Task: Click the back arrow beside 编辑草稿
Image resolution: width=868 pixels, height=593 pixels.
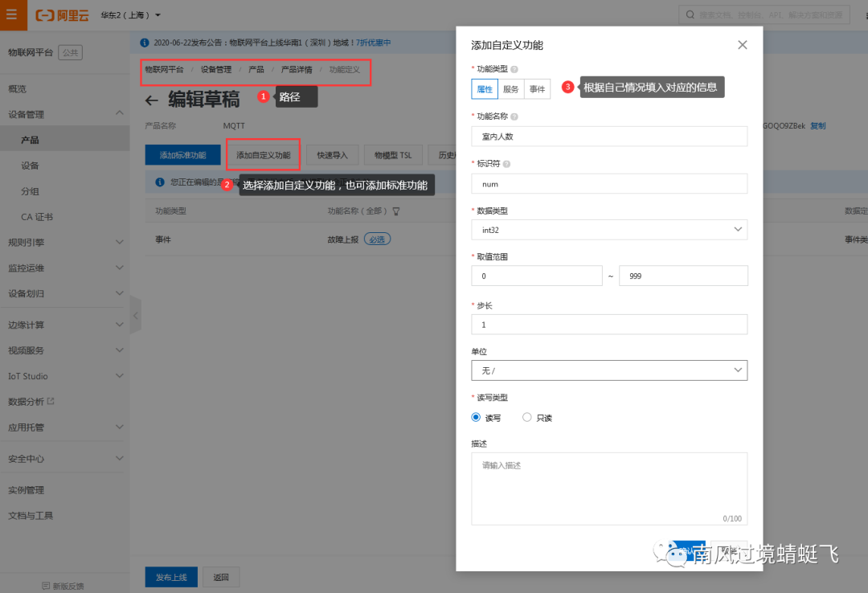Action: [x=151, y=100]
